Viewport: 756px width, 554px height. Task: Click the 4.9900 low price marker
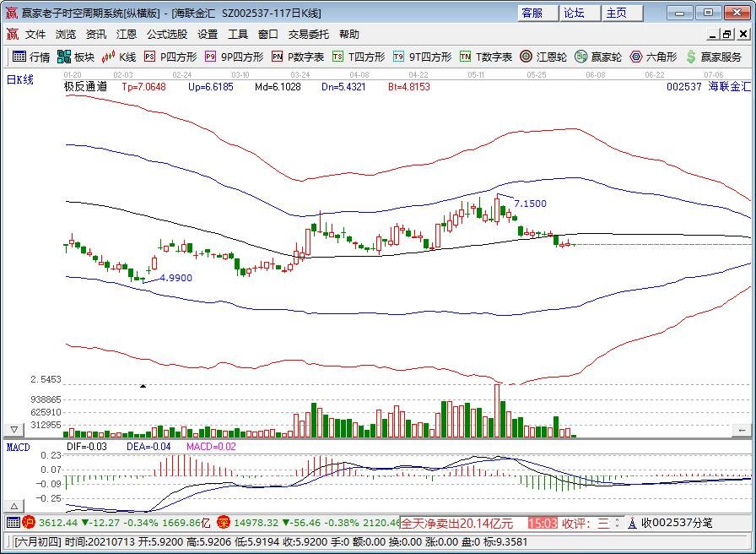(176, 278)
